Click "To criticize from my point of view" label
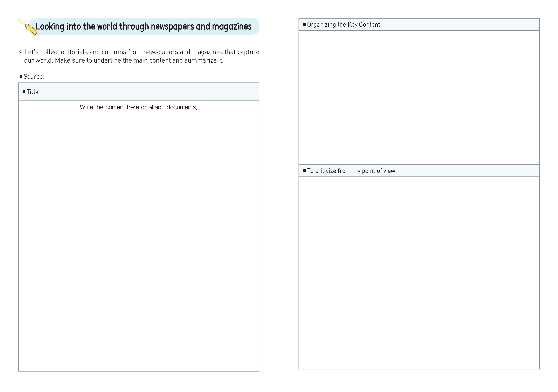The image size is (558, 392). [x=351, y=171]
